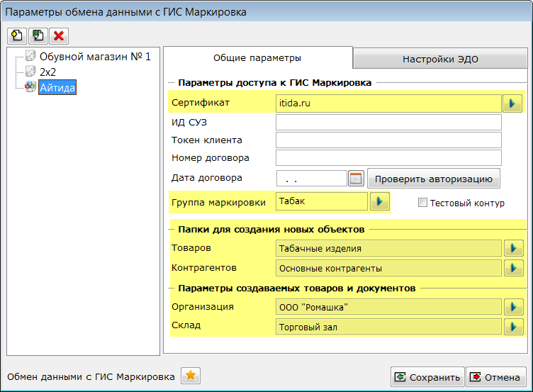Click the Контрагентов field with Основные контрагенты
This screenshot has height=392, width=533.
pos(388,268)
